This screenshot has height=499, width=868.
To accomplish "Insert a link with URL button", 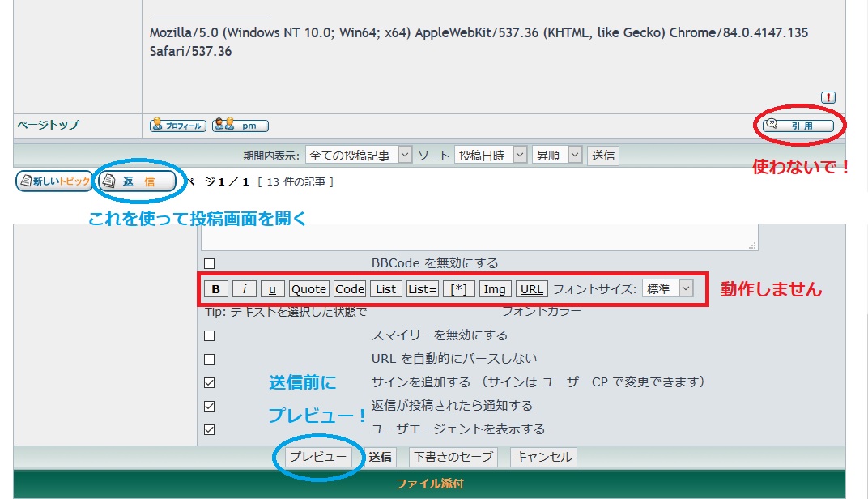I will click(532, 289).
